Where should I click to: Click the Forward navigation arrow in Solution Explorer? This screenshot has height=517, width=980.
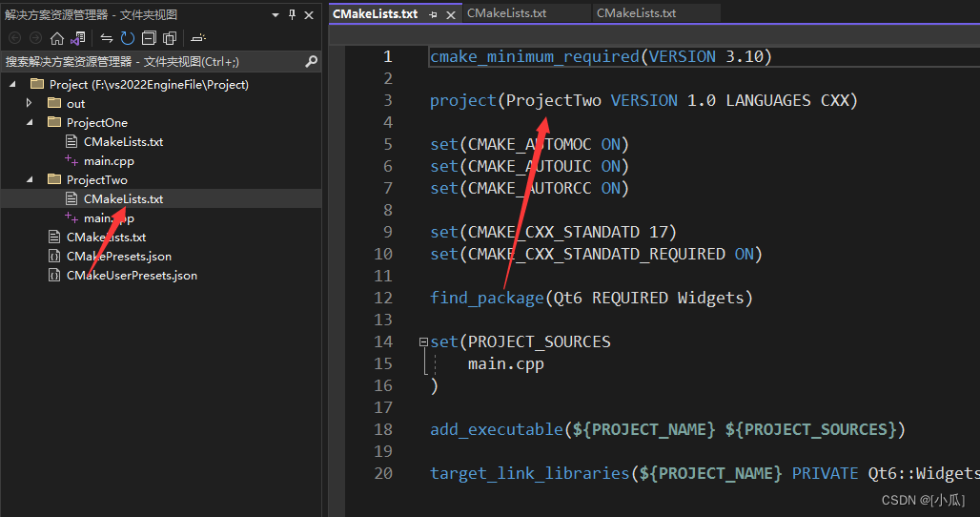[x=35, y=38]
